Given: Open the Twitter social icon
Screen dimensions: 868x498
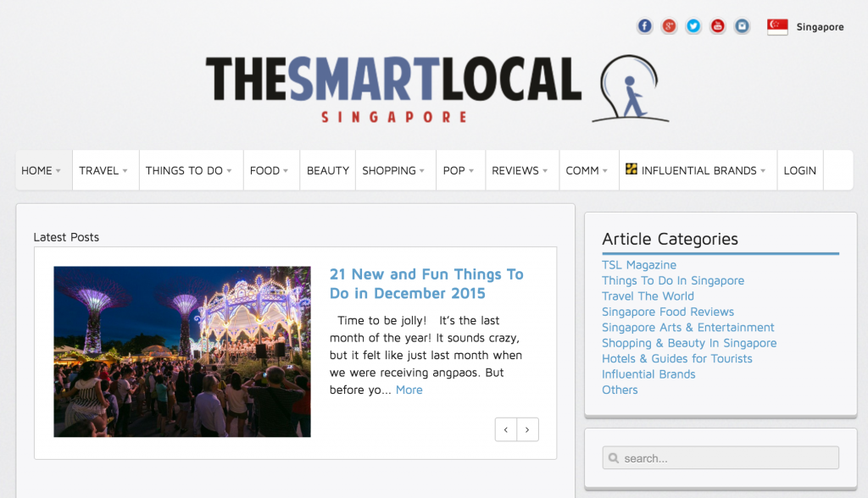Looking at the screenshot, I should point(693,26).
